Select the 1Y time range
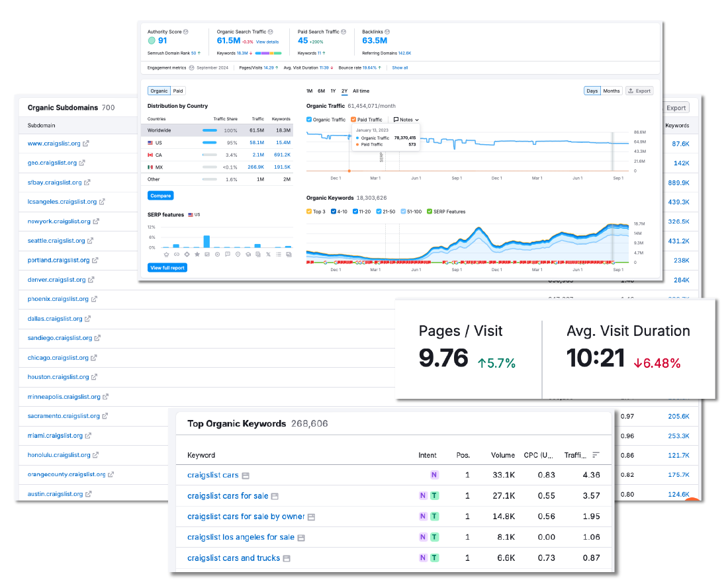728x584 pixels. tap(333, 91)
